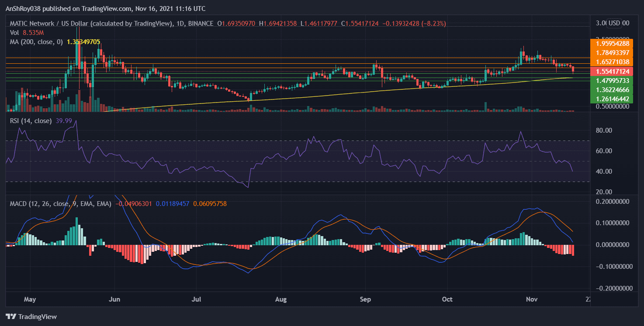Click the Nov label on the time axis

531,299
